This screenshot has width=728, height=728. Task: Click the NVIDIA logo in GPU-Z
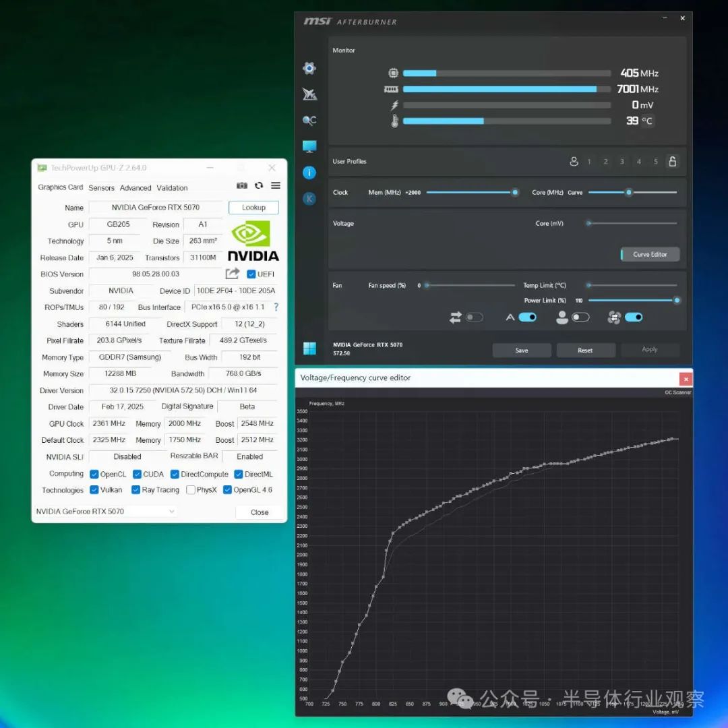pyautogui.click(x=253, y=241)
